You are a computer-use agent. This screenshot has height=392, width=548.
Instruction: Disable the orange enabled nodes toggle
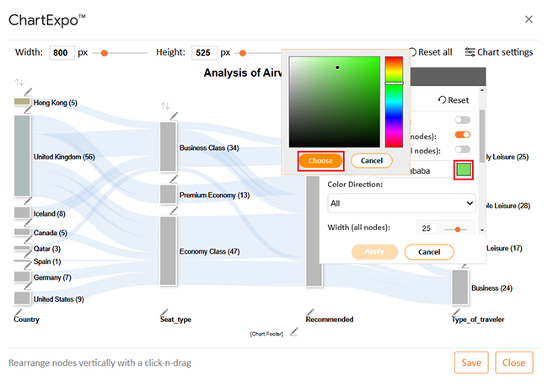462,135
